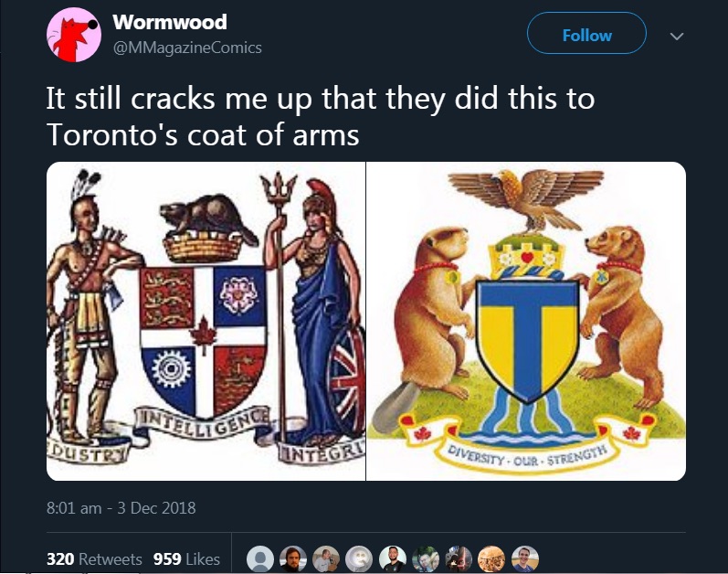The height and width of the screenshot is (574, 728).
Task: Show the 320 Retweets list
Action: pyautogui.click(x=94, y=558)
